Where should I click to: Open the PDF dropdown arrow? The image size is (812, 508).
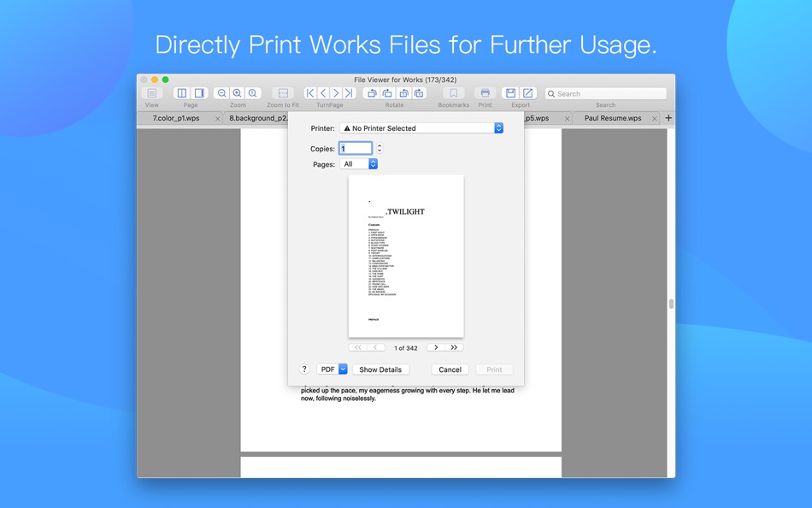[x=343, y=369]
